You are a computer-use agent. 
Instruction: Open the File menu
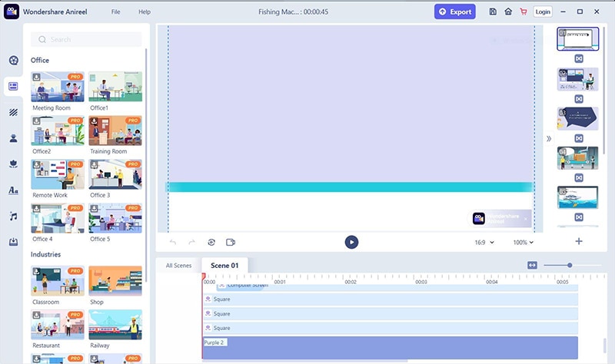tap(116, 12)
